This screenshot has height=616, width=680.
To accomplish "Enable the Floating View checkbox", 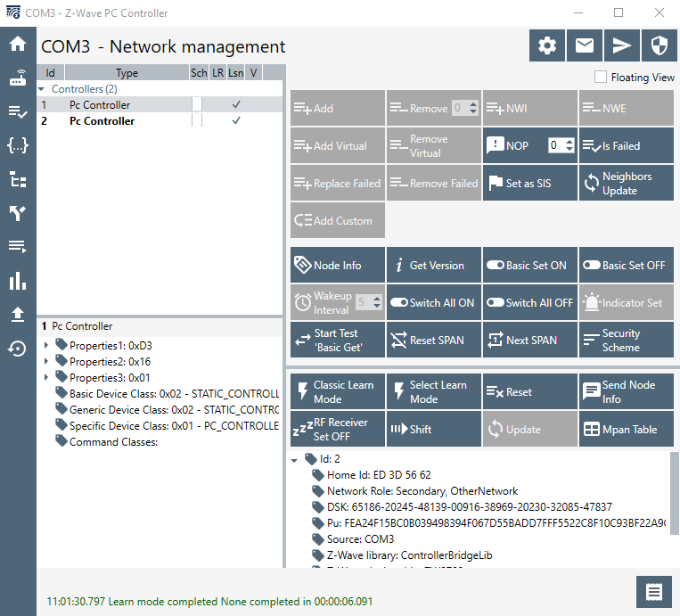I will coord(600,77).
